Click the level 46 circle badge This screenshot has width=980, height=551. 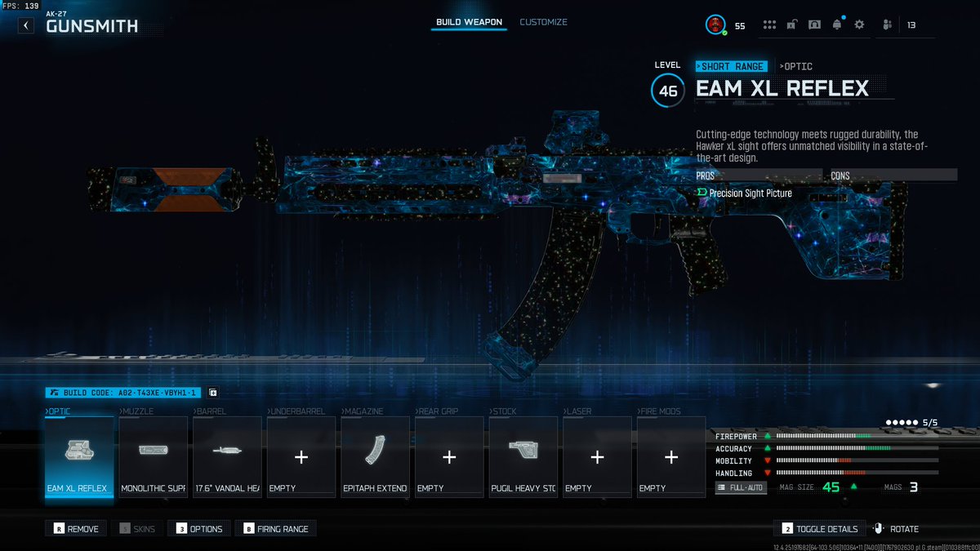667,91
